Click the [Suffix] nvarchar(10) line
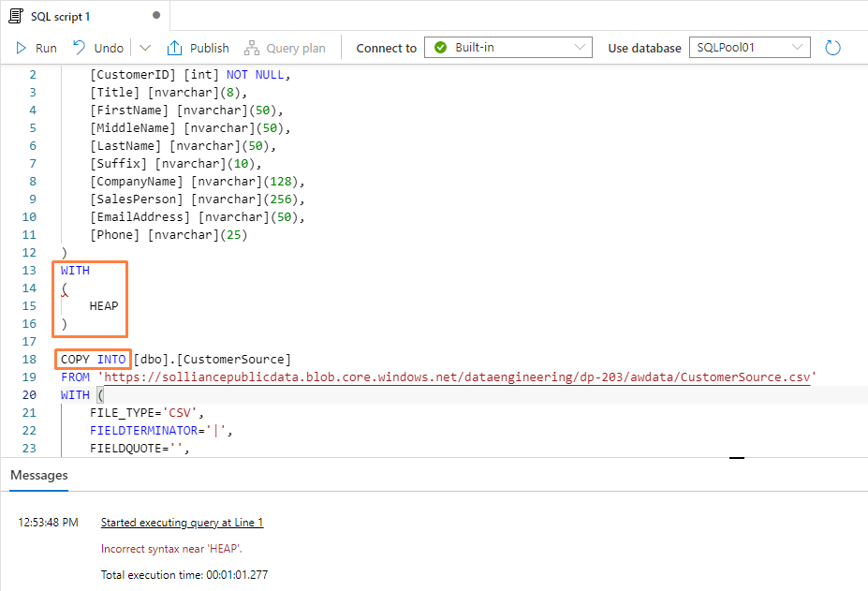The height and width of the screenshot is (591, 868). coord(175,163)
